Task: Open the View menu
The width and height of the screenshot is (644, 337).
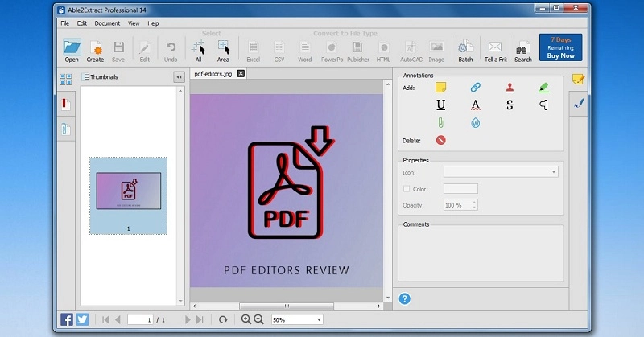Action: pyautogui.click(x=134, y=23)
